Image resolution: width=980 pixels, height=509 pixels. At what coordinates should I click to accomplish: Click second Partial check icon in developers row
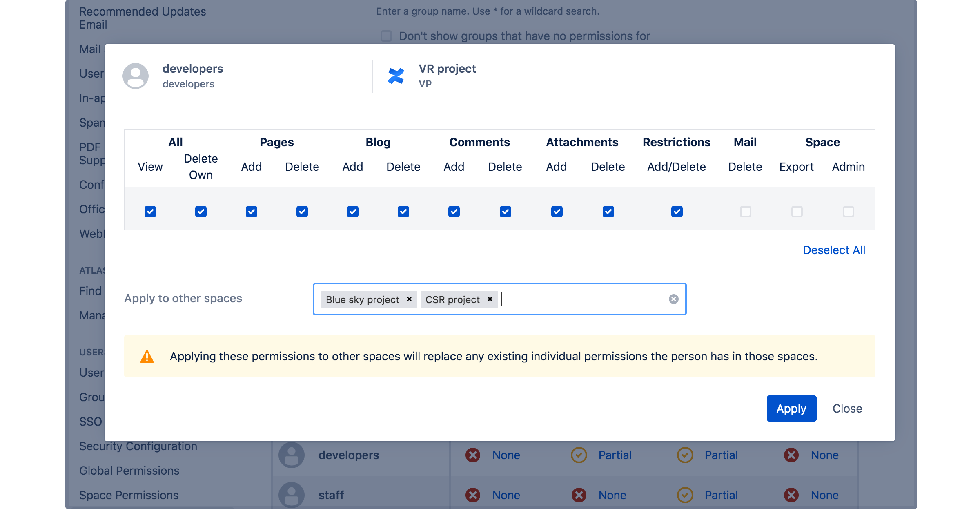pyautogui.click(x=685, y=455)
